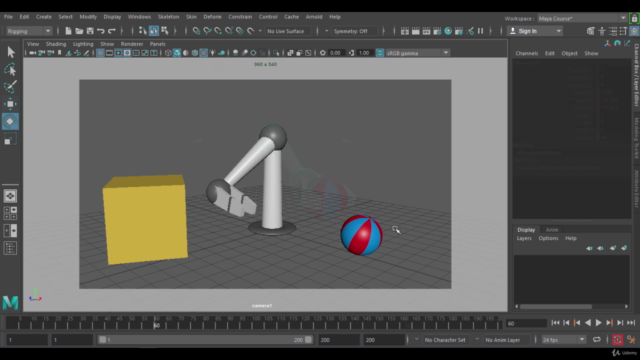Image resolution: width=640 pixels, height=360 pixels.
Task: Click the Maya logo home icon
Action: coord(10,302)
